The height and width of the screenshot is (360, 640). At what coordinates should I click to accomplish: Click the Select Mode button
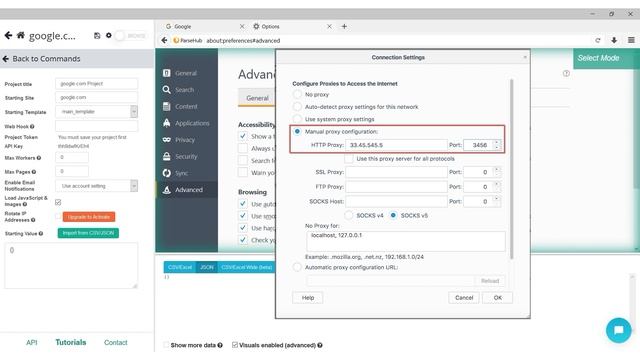coord(606,58)
